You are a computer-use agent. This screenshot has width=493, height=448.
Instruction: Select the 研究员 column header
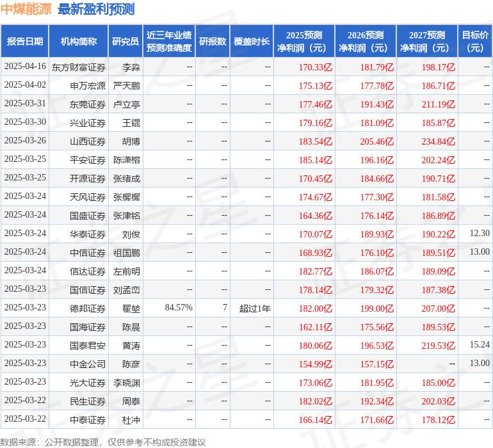[x=125, y=41]
